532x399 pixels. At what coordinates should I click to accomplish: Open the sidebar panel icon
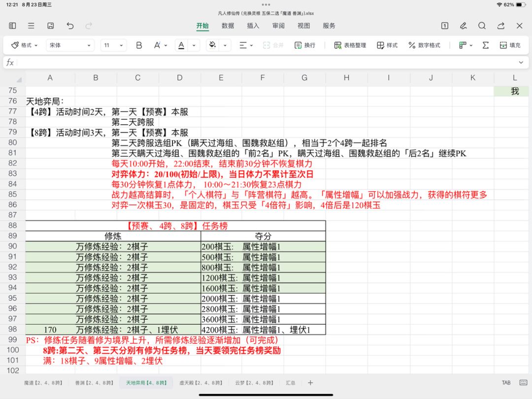coord(12,26)
